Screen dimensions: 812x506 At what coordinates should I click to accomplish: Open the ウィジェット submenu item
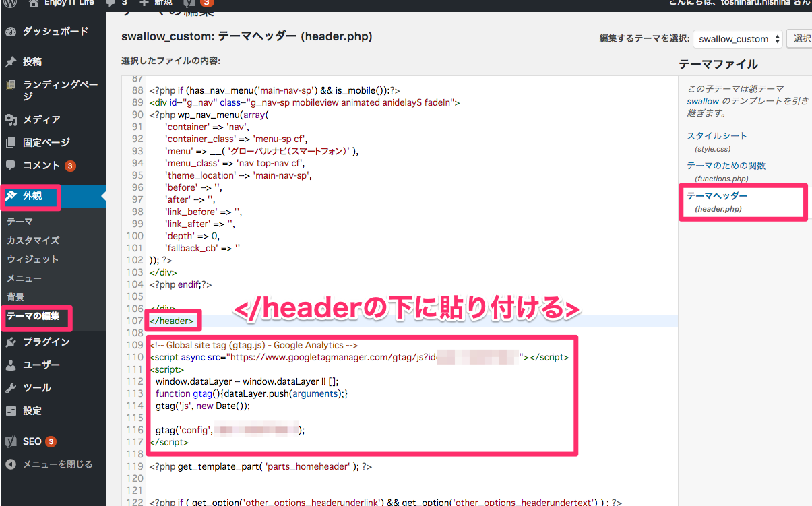pyautogui.click(x=32, y=259)
